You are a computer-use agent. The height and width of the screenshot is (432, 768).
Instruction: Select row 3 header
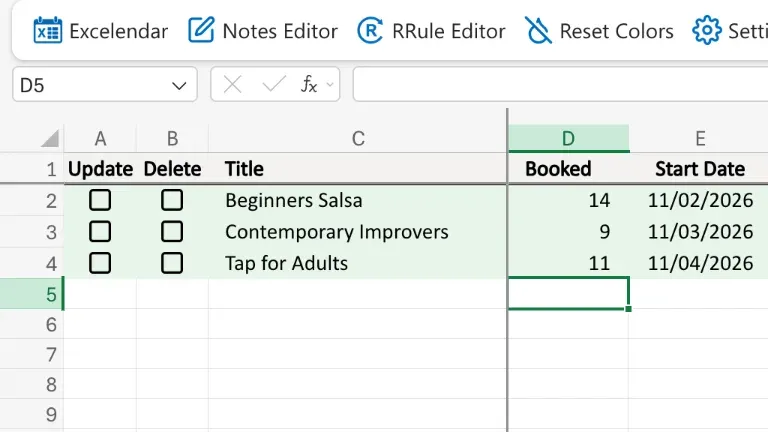(x=32, y=232)
